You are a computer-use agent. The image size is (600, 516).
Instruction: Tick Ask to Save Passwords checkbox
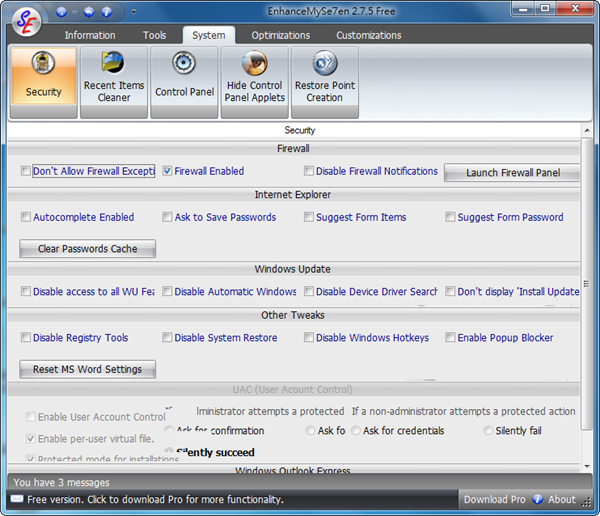click(167, 217)
